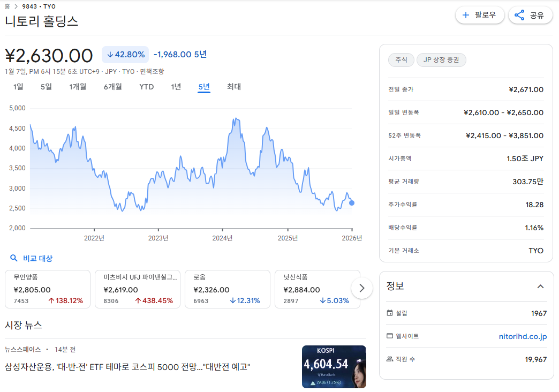
Task: Click the 9843 • TYO breadcrumb text
Action: tap(39, 6)
